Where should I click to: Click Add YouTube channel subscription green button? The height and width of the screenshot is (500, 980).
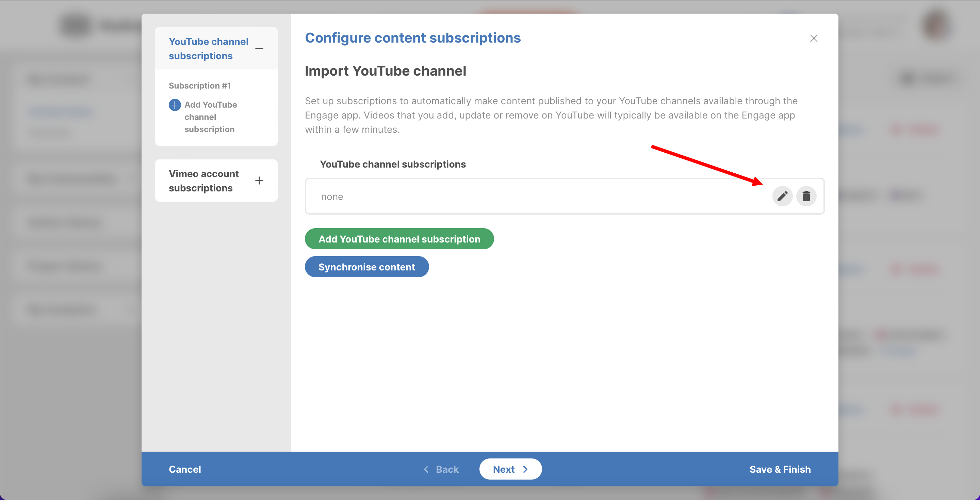[399, 239]
